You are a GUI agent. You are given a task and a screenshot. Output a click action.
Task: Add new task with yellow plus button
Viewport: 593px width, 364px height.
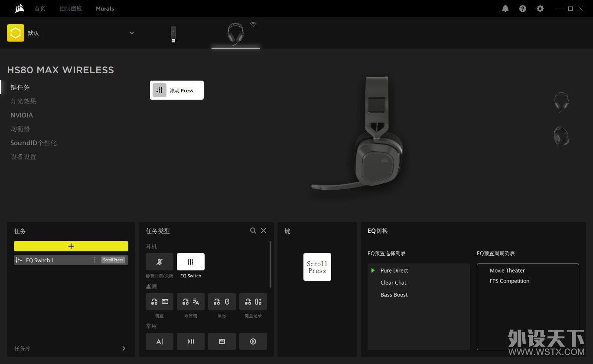(x=71, y=246)
